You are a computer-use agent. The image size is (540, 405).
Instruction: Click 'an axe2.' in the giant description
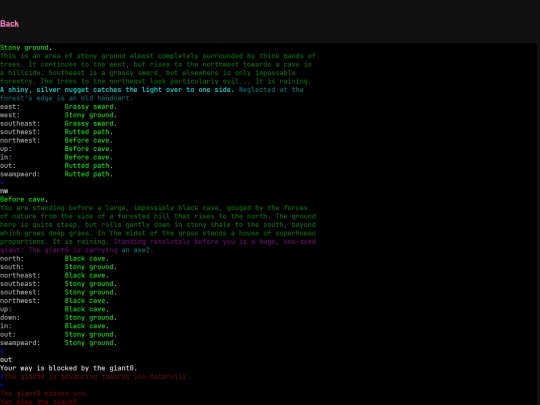click(x=137, y=250)
